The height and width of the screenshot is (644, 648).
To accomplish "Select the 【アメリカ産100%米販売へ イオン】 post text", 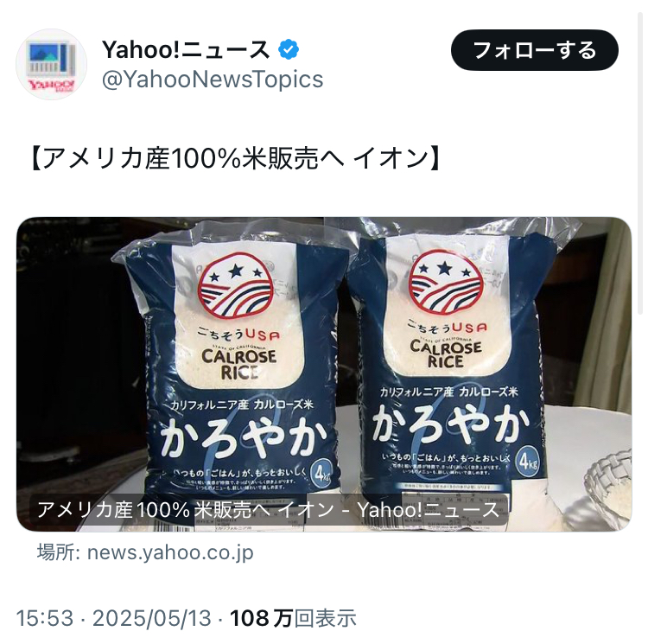I will coord(236,159).
